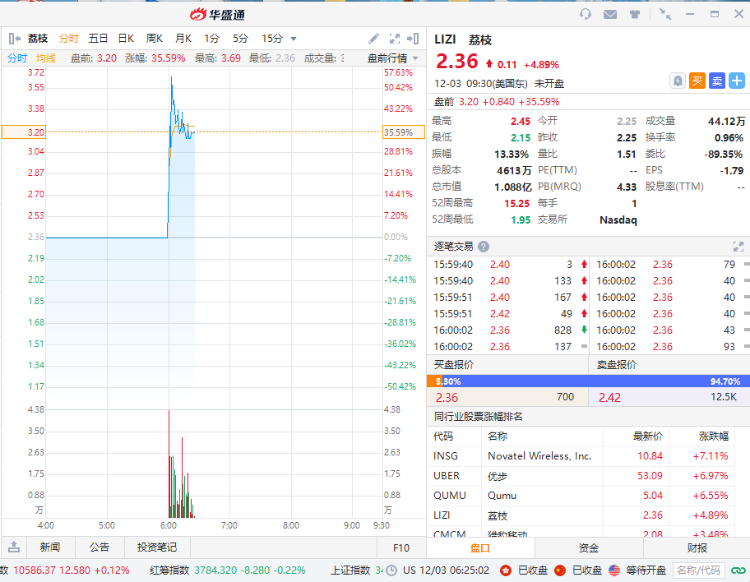Screen dimensions: 750x582
Task: Sort by 涨跌幅 column header
Action: click(713, 436)
